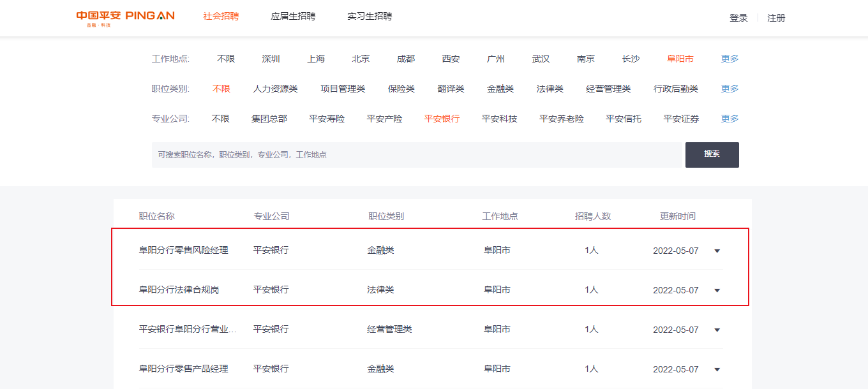Filter positions by 人力资源类
The height and width of the screenshot is (389, 868).
[276, 89]
